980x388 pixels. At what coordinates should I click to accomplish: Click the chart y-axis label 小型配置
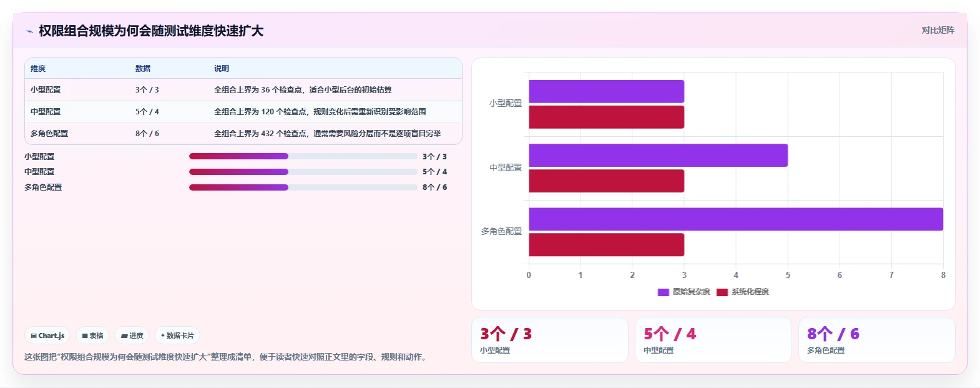[x=506, y=104]
